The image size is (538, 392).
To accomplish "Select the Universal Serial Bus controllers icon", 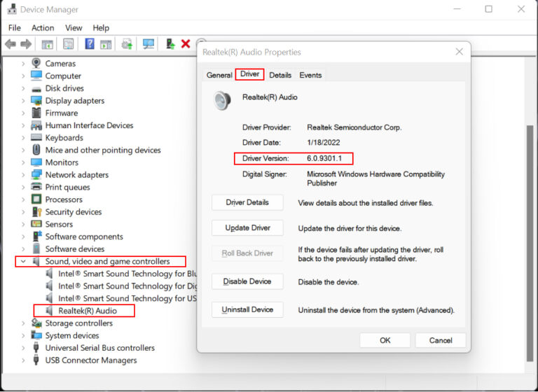I will coord(36,348).
